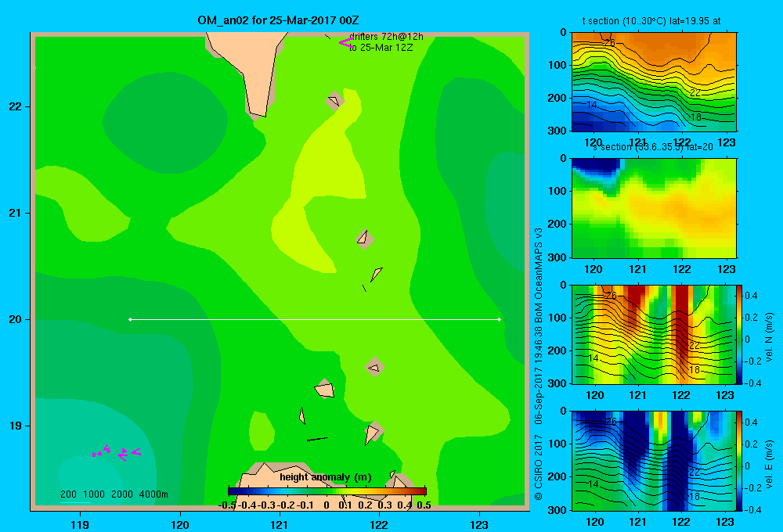The image size is (783, 532).
Task: Click the vel. E vertical color bar
Action: [x=740, y=461]
